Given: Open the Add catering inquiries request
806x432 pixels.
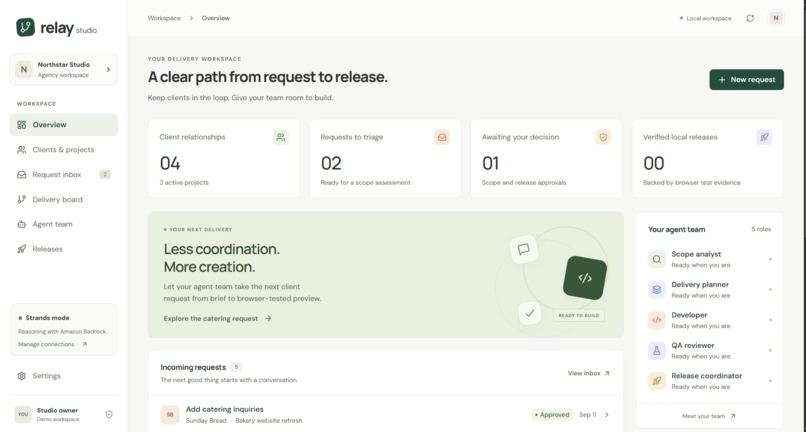Looking at the screenshot, I should [386, 415].
